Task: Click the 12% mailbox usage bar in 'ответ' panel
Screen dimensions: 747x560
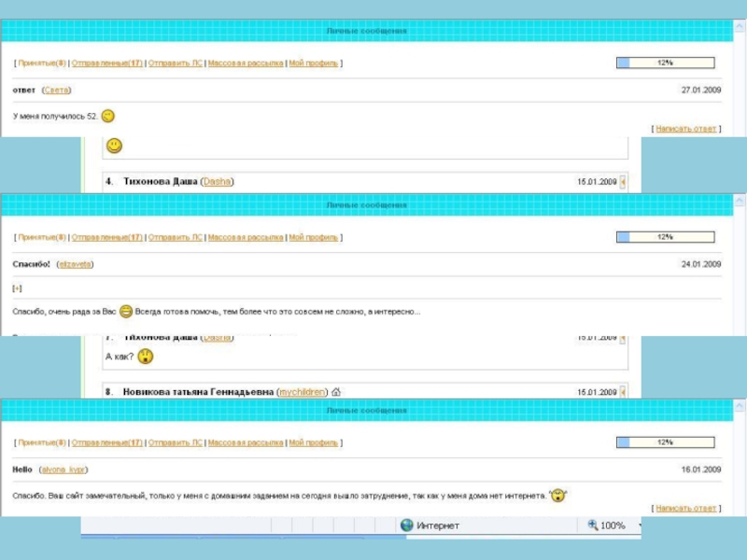Action: [x=665, y=63]
